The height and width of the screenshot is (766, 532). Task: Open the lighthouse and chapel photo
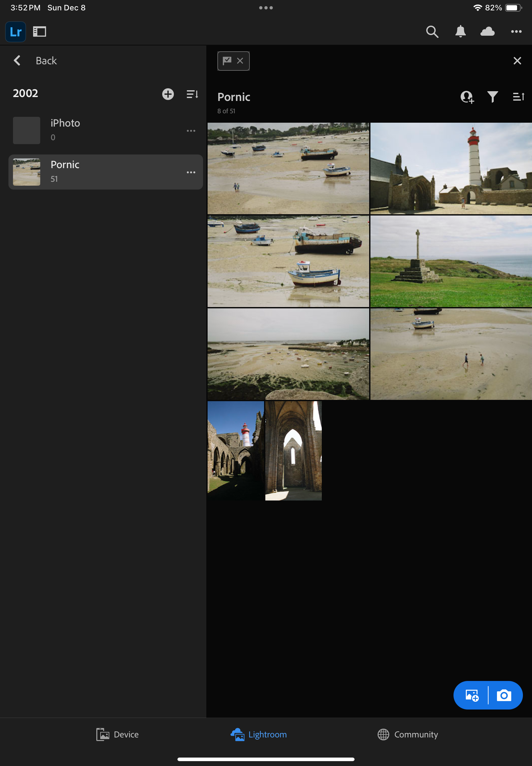tap(451, 168)
